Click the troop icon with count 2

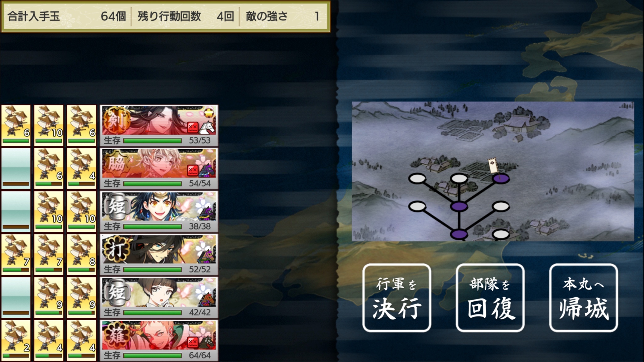coord(16,340)
